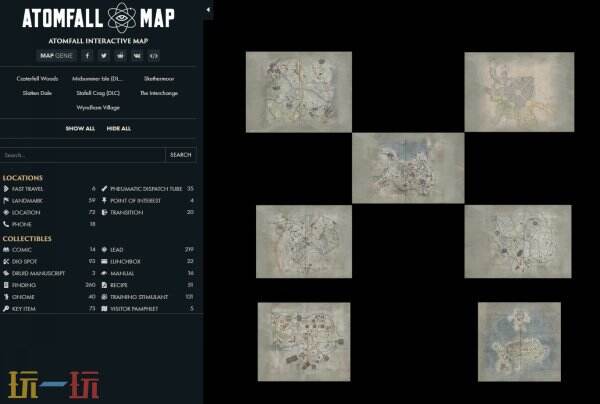Open the top-right map tile with yellow roads

(519, 92)
